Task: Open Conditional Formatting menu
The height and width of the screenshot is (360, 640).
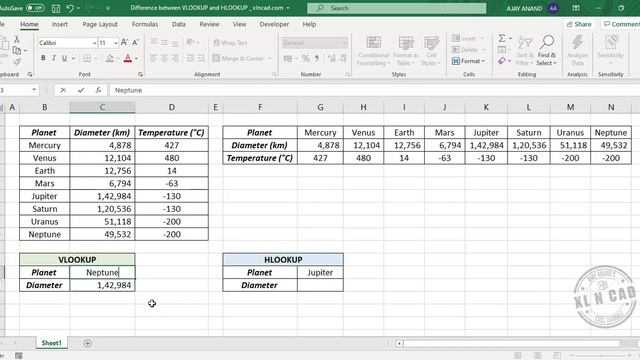Action: [x=373, y=51]
